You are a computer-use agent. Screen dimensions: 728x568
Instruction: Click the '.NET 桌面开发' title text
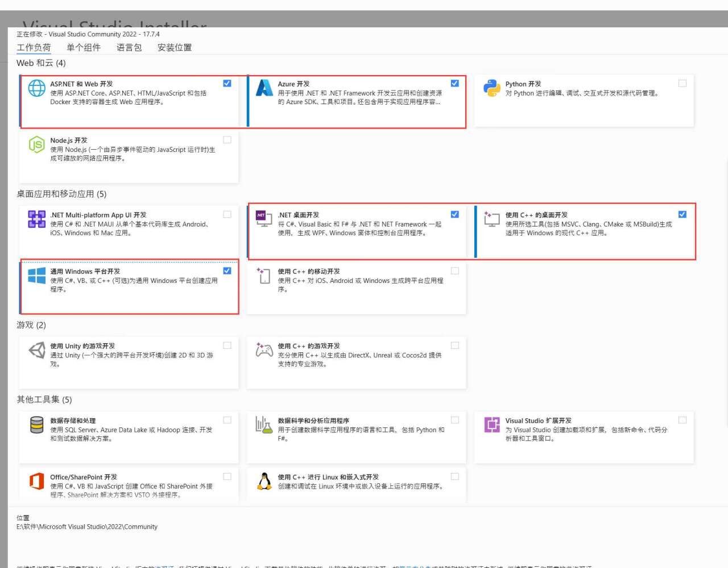click(299, 215)
